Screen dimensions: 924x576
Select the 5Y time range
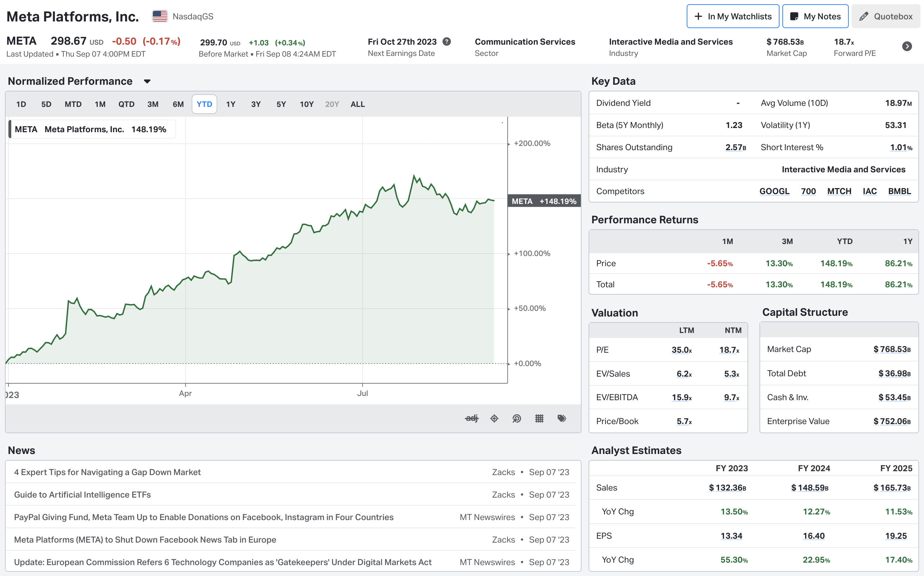[x=281, y=104]
